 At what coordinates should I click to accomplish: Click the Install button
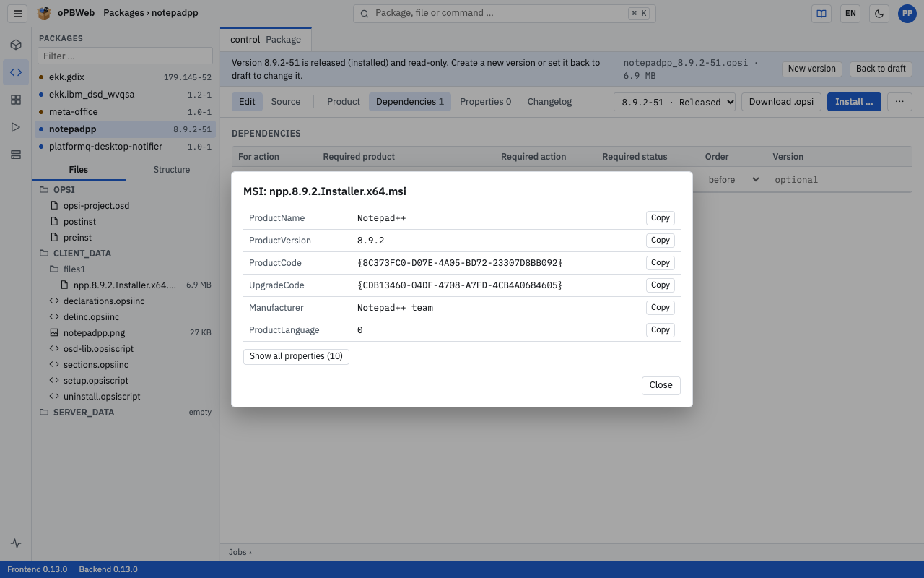click(854, 102)
